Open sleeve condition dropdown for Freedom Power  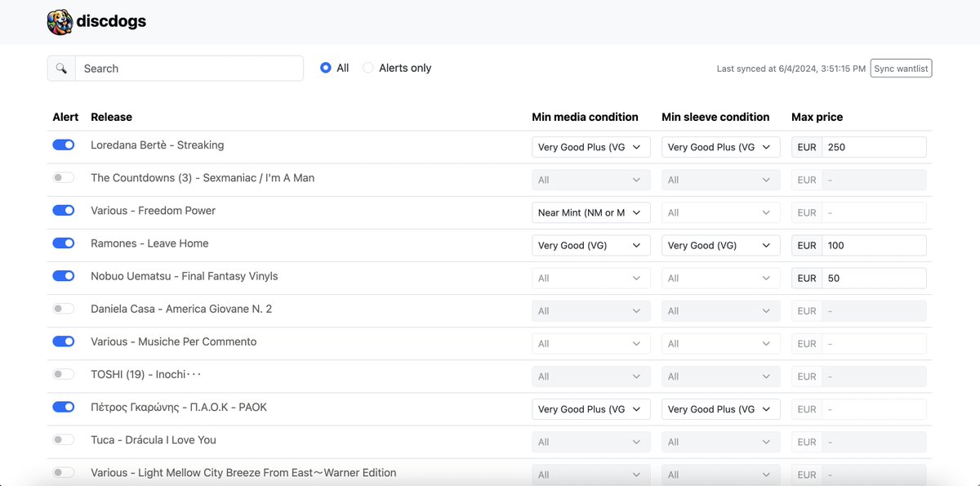coord(721,212)
